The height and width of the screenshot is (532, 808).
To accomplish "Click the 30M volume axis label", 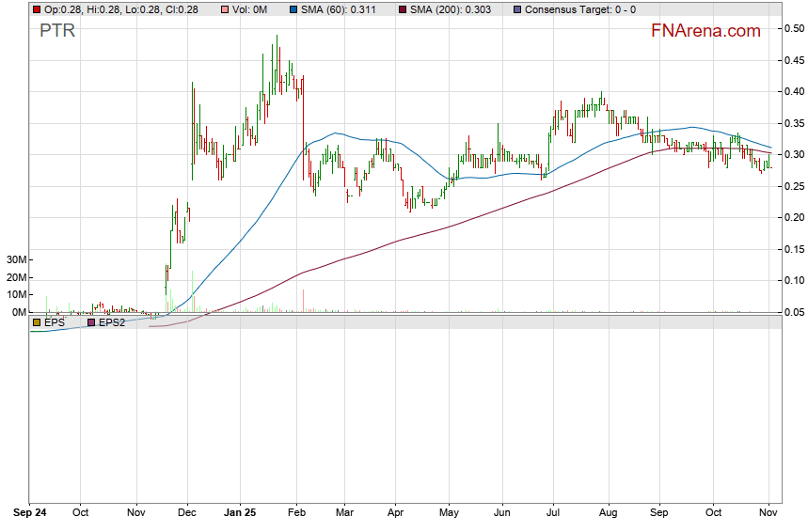I will pos(16,259).
